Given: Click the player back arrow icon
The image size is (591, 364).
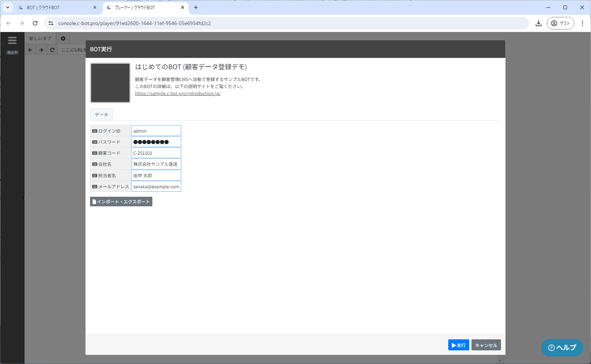Looking at the screenshot, I should pos(30,50).
